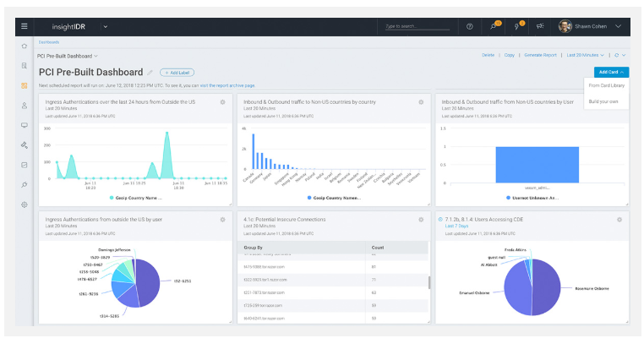The image size is (644, 338).
Task: Open gear on Ingress Authentications by user card
Action: coord(222,220)
